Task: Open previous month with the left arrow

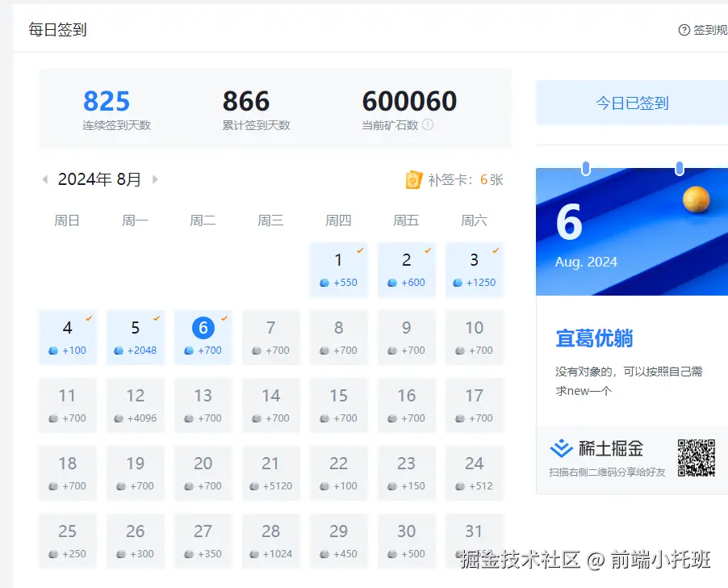Action: [45, 179]
